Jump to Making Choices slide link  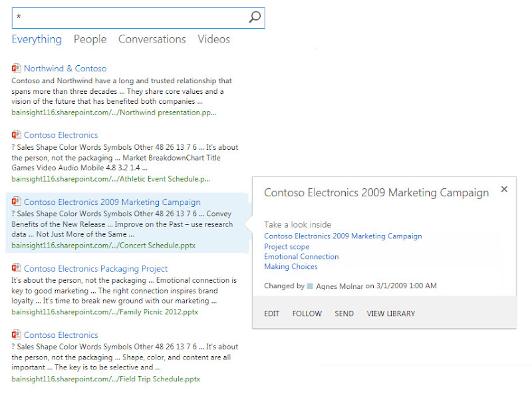pyautogui.click(x=291, y=267)
